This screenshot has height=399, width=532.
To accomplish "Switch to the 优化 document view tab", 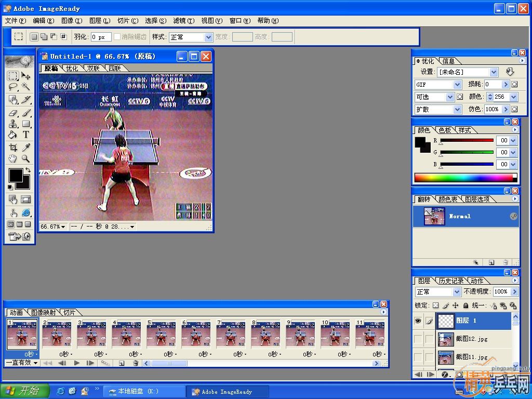I will pyautogui.click(x=72, y=68).
